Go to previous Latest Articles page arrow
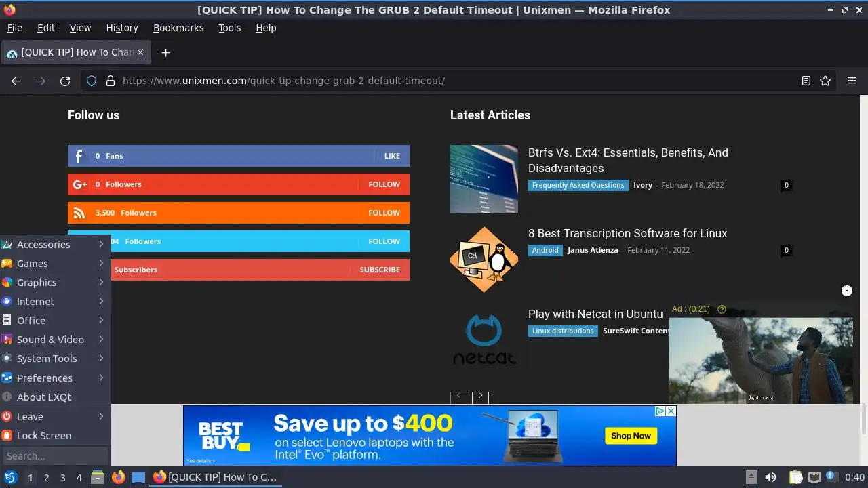This screenshot has width=868, height=488. (458, 397)
